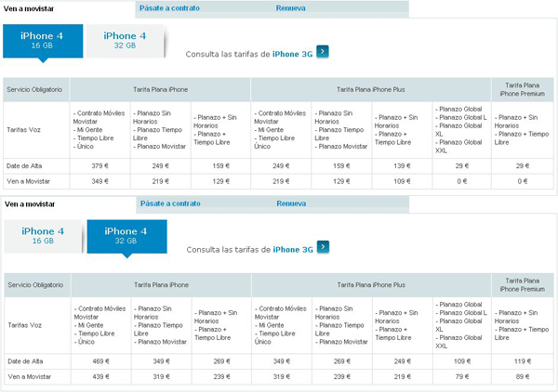Viewport: 558px width, 392px height.
Task: Click the 139 € price cell
Action: [402, 166]
